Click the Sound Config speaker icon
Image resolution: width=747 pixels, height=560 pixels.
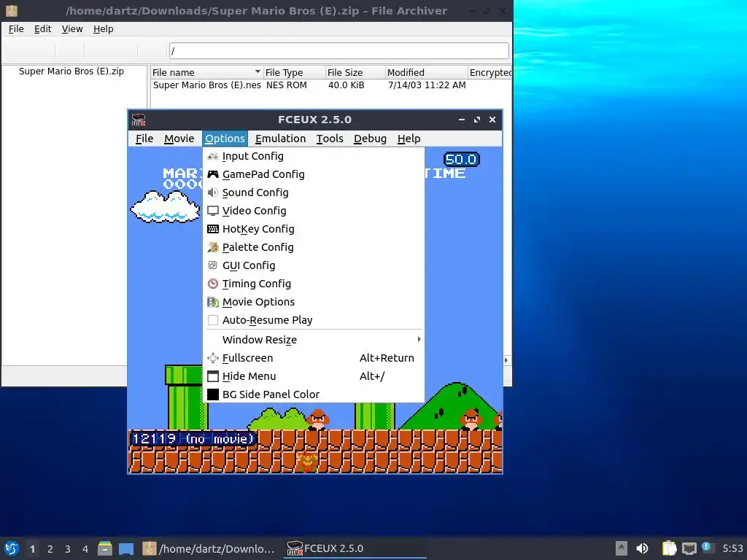(213, 192)
